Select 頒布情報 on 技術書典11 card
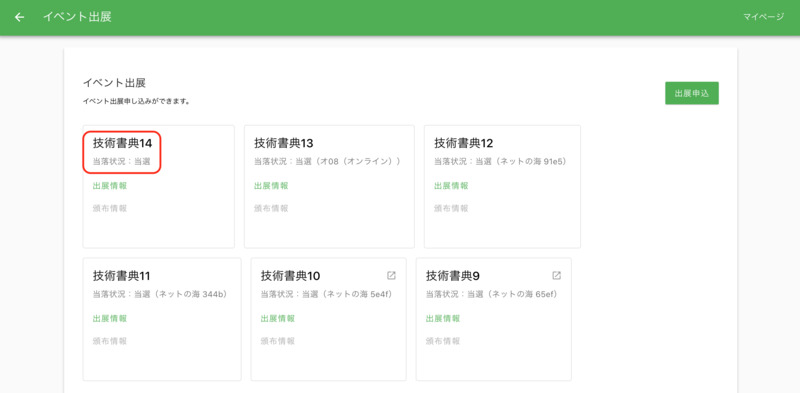 point(110,341)
